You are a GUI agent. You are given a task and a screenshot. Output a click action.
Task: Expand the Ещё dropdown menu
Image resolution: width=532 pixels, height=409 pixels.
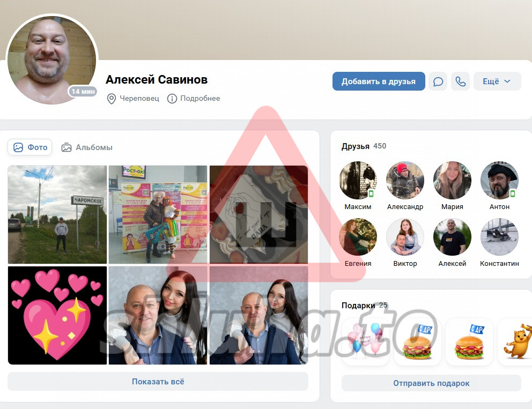click(497, 81)
